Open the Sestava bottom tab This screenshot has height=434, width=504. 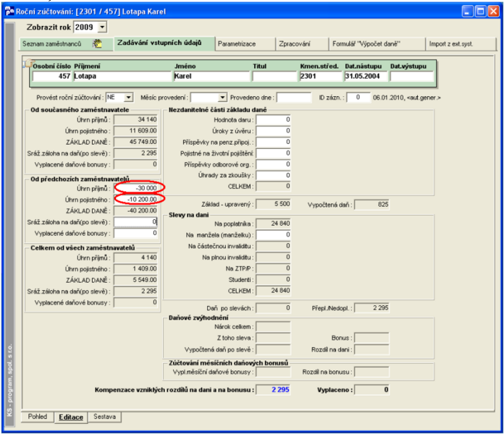pyautogui.click(x=104, y=417)
